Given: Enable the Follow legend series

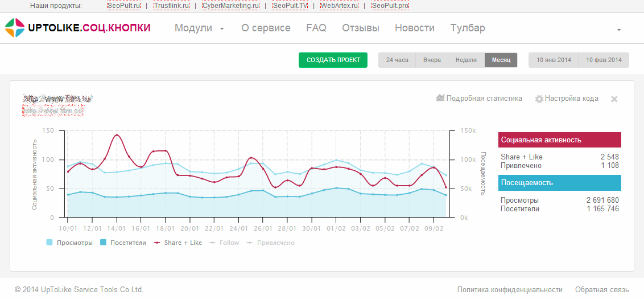Looking at the screenshot, I should coord(224,243).
